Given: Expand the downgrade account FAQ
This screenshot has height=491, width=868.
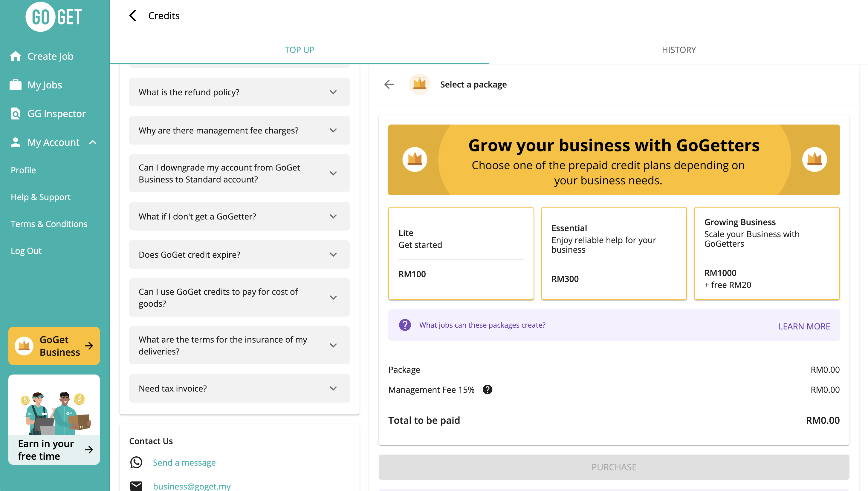Looking at the screenshot, I should [239, 173].
